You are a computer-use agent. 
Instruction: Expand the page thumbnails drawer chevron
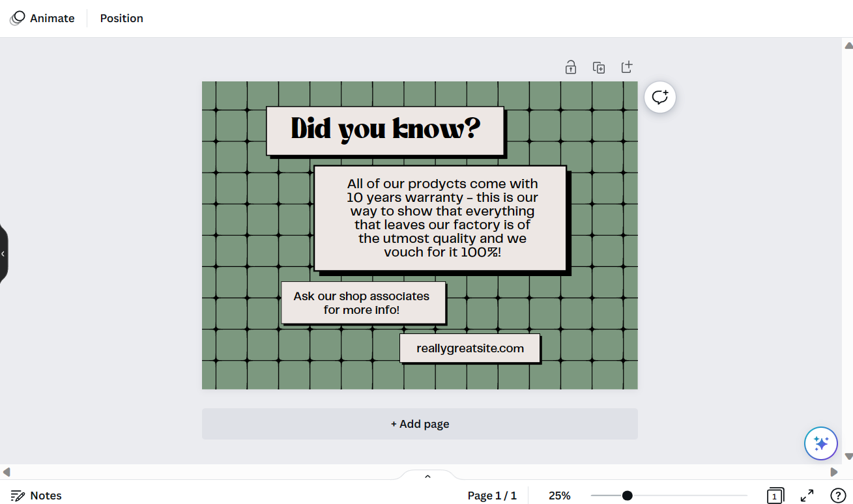click(x=427, y=477)
